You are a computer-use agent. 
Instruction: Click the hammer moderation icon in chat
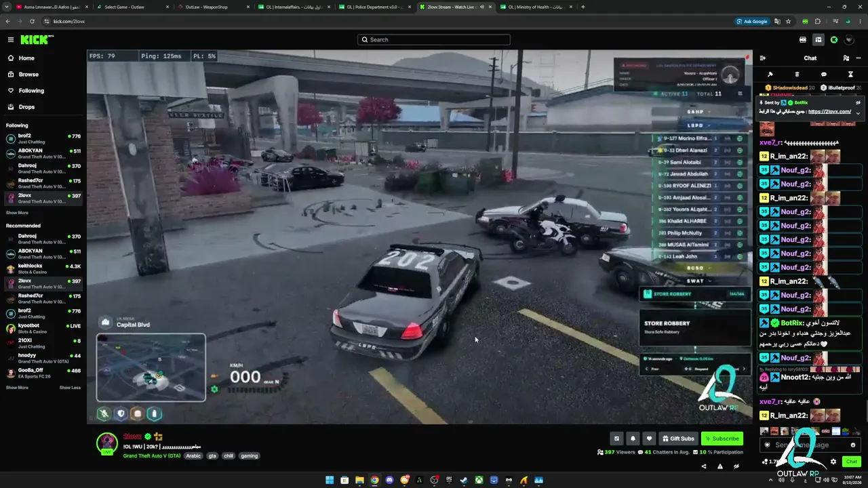[770, 75]
